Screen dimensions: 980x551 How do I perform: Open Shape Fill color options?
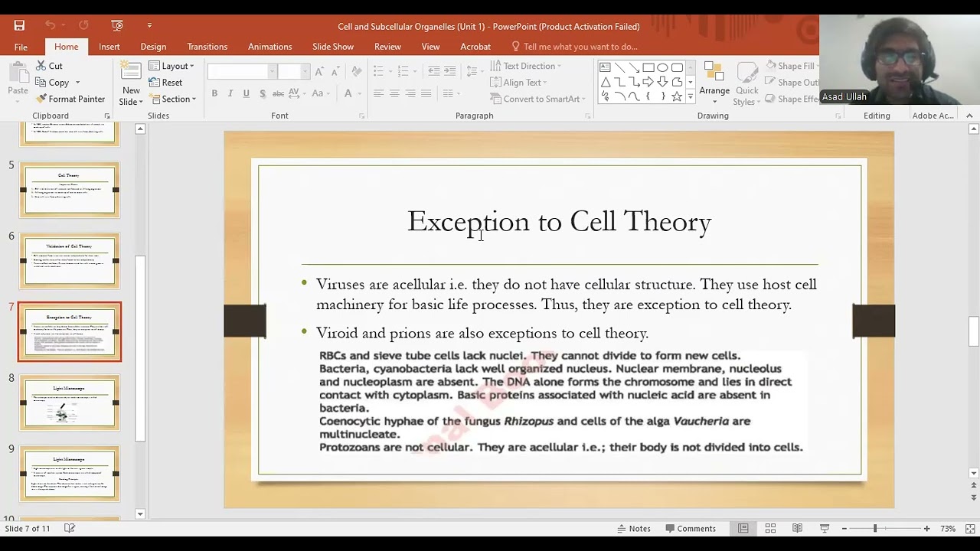792,66
